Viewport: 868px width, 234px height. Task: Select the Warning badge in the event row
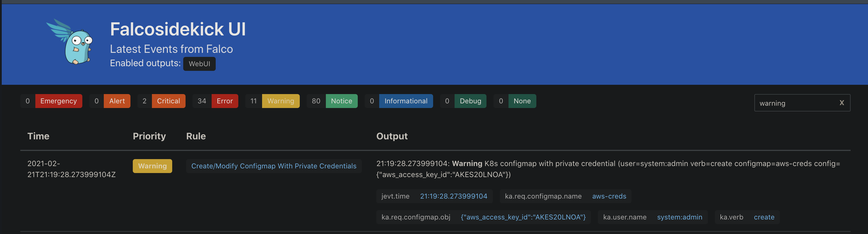click(152, 166)
